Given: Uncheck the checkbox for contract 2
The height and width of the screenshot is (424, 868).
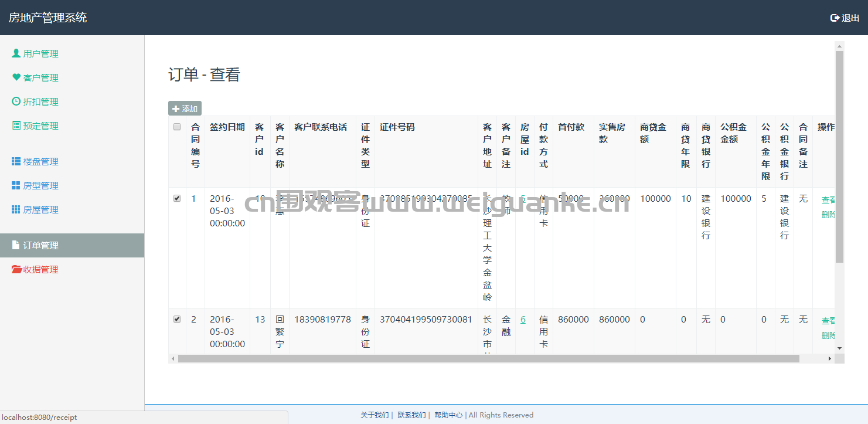Looking at the screenshot, I should pyautogui.click(x=177, y=319).
